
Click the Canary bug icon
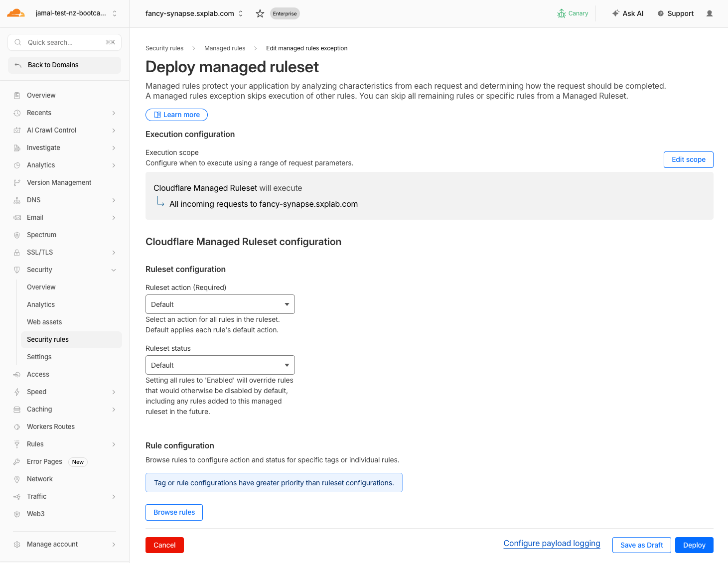(x=562, y=13)
